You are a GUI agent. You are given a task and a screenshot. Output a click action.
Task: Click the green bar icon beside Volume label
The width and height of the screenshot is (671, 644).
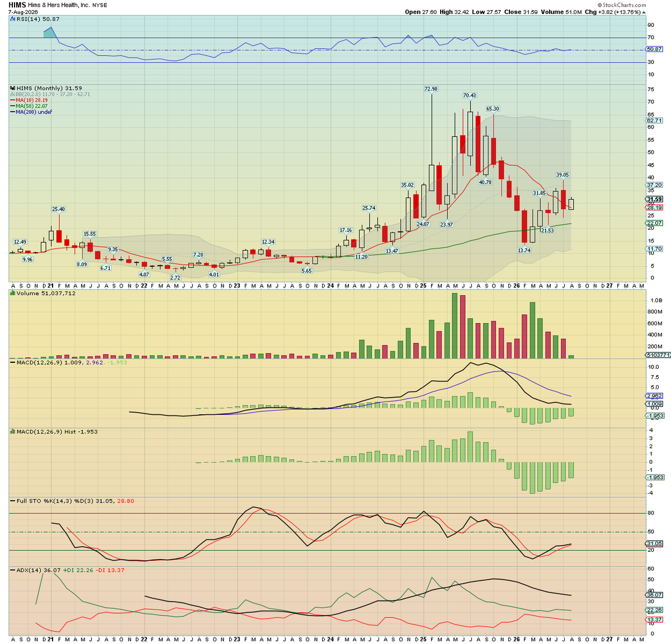[12, 293]
